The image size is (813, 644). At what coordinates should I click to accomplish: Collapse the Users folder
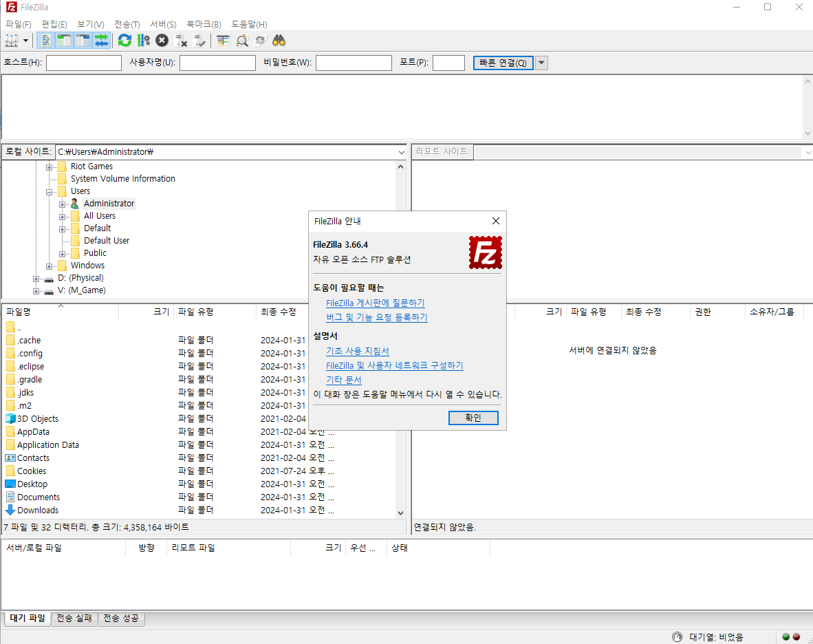pyautogui.click(x=50, y=192)
